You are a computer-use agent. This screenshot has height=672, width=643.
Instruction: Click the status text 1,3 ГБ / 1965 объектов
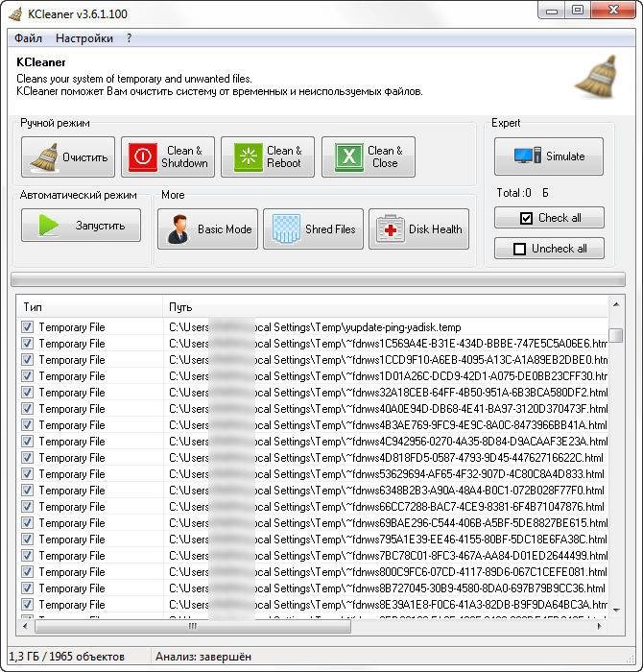67,657
